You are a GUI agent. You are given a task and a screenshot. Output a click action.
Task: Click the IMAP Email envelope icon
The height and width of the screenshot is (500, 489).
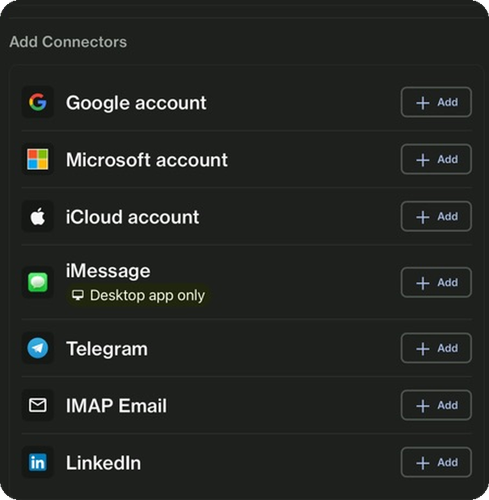[38, 405]
